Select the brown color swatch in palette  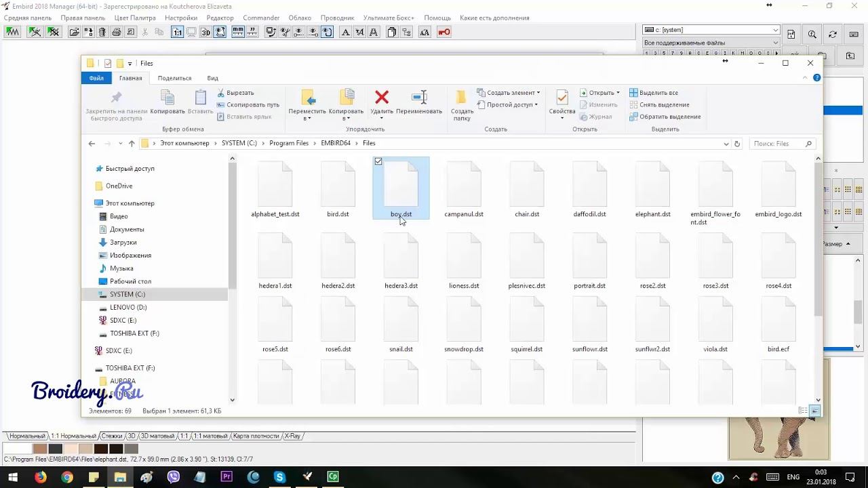pyautogui.click(x=40, y=449)
